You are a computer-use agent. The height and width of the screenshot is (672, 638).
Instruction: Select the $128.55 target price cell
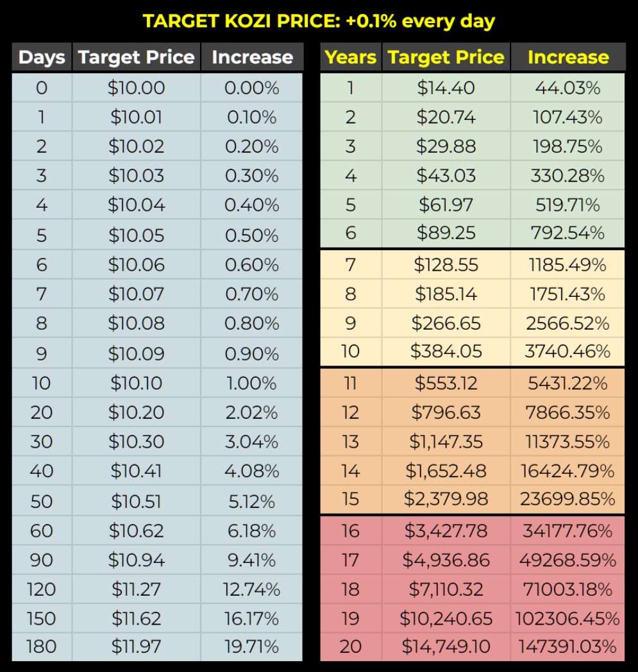446,264
